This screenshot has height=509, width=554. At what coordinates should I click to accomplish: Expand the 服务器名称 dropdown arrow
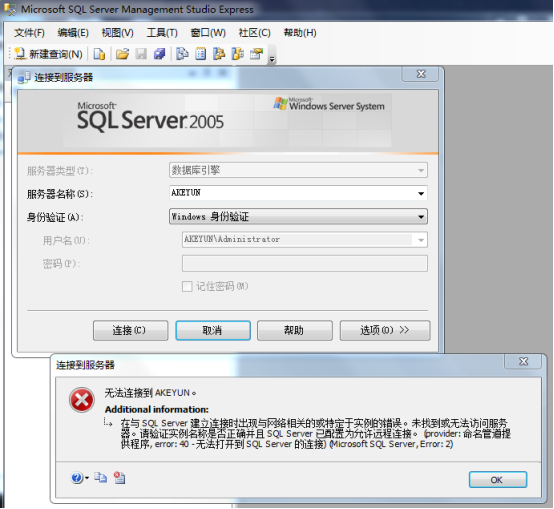(420, 193)
